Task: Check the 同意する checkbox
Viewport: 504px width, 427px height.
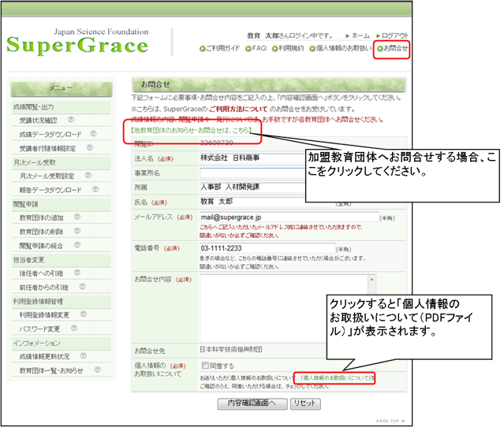Action: [x=206, y=366]
